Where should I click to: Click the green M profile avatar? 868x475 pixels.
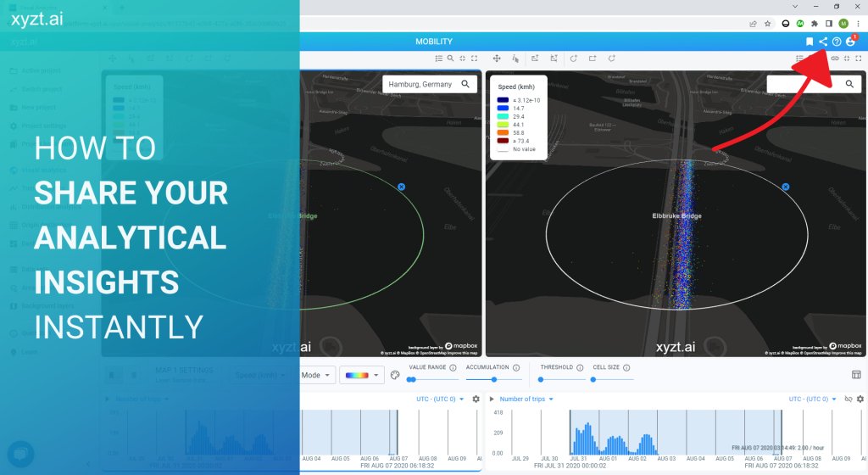point(843,23)
